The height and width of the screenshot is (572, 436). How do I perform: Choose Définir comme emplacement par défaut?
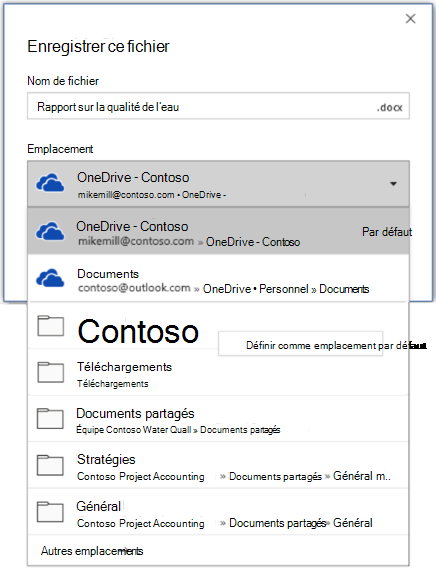coord(300,344)
